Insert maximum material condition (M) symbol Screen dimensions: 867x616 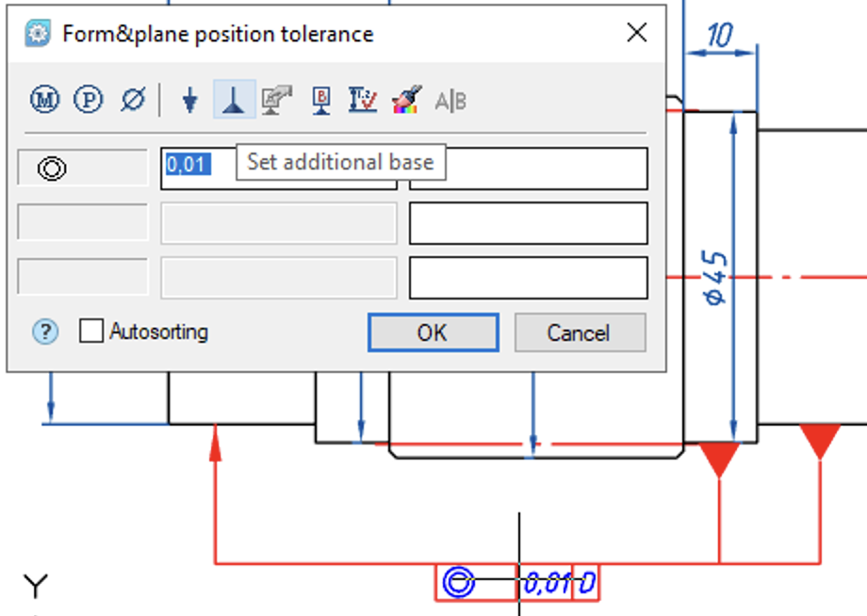click(x=44, y=100)
